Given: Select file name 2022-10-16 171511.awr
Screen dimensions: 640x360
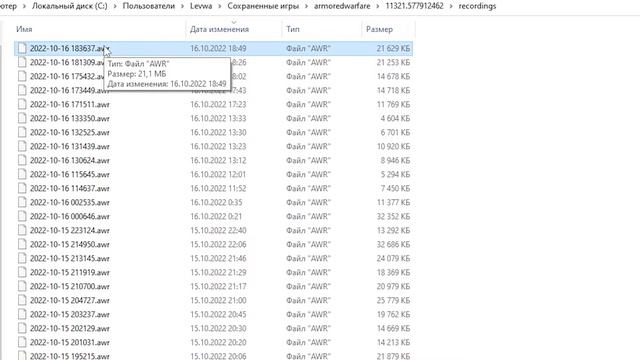Looking at the screenshot, I should coord(70,104).
